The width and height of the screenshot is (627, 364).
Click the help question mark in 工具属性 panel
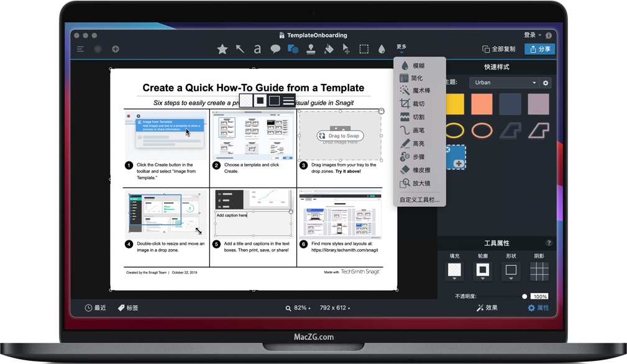click(x=547, y=242)
